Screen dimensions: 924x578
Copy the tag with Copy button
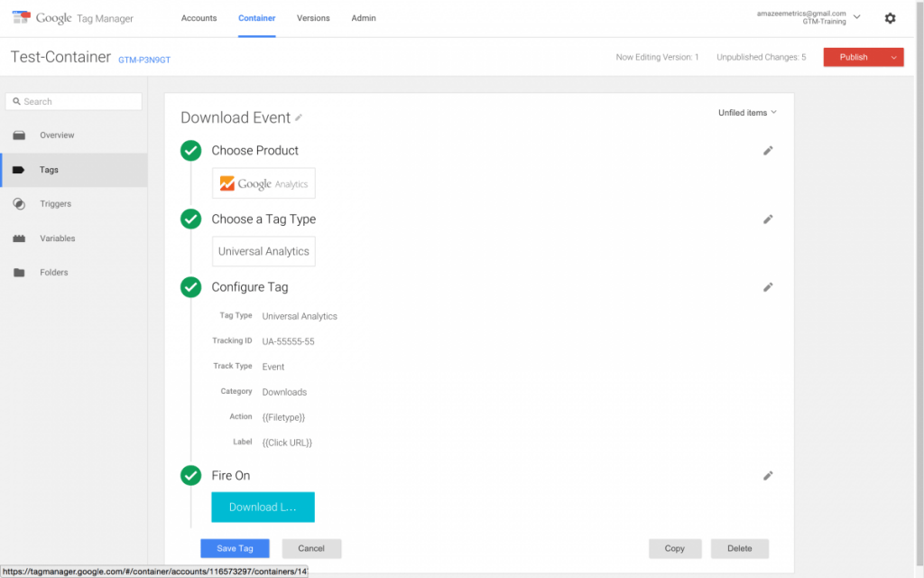(675, 548)
